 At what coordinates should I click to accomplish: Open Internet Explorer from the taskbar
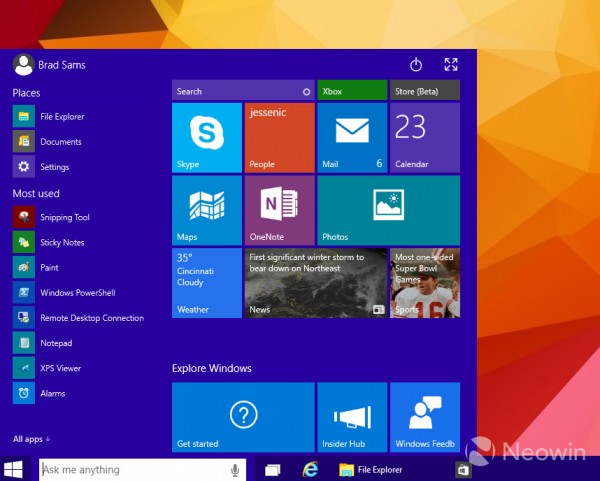tap(311, 469)
